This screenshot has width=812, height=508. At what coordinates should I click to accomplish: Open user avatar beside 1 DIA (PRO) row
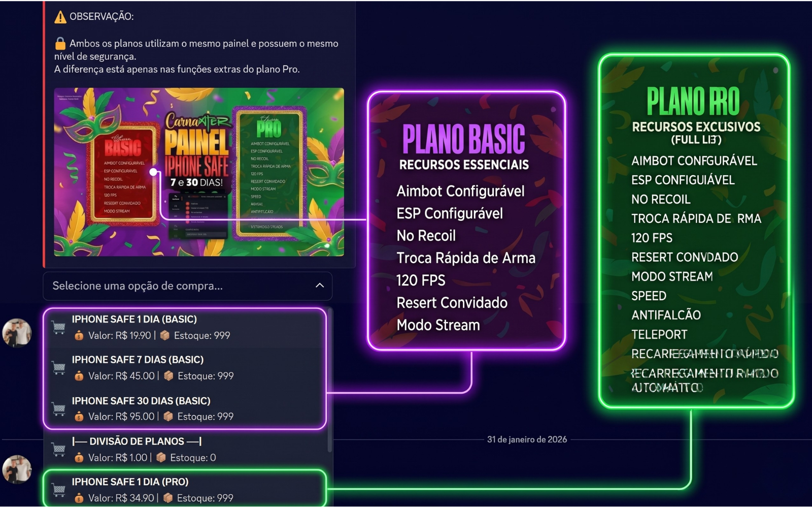pos(17,469)
